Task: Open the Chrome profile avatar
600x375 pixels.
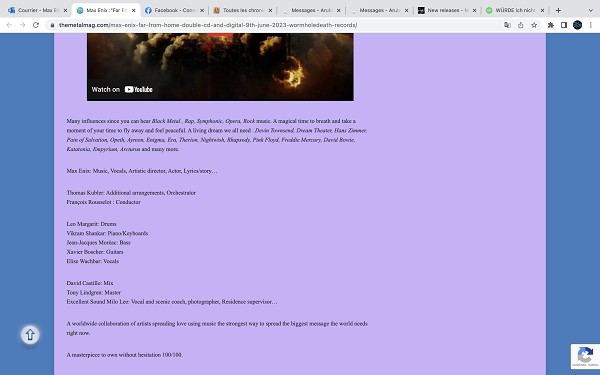Action: pyautogui.click(x=577, y=25)
